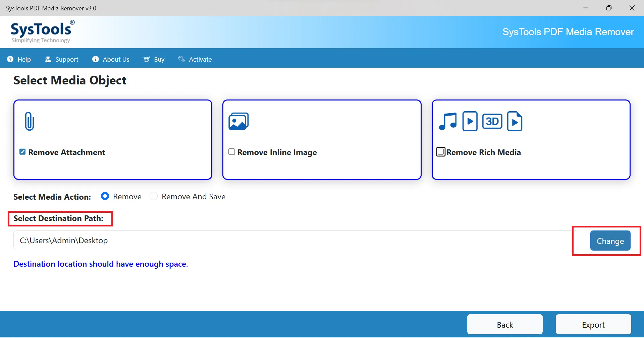The width and height of the screenshot is (644, 338).
Task: Open the About Us menu item
Action: tap(111, 59)
